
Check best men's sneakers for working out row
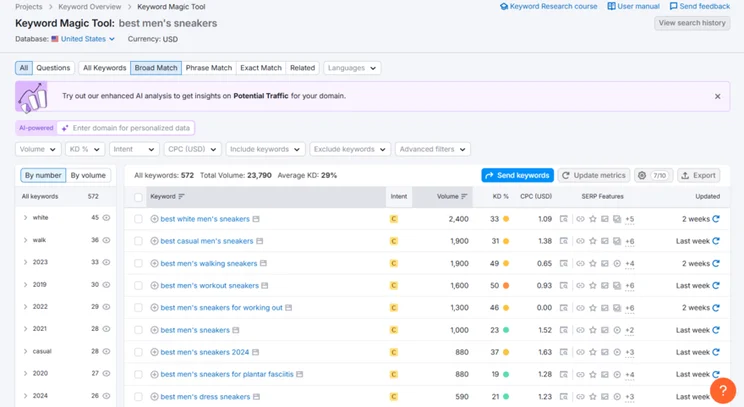[x=138, y=308]
